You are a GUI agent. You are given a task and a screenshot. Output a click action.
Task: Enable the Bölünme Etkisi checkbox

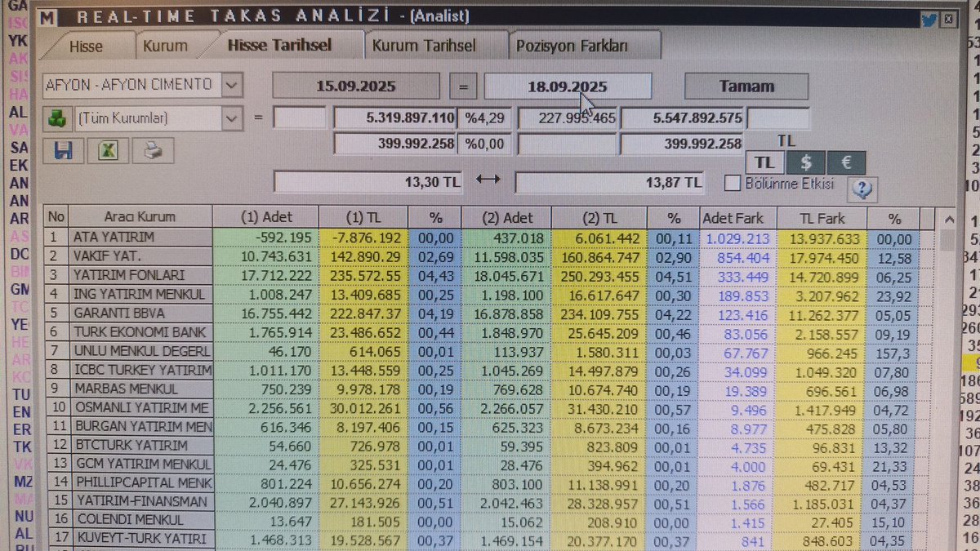[x=732, y=184]
